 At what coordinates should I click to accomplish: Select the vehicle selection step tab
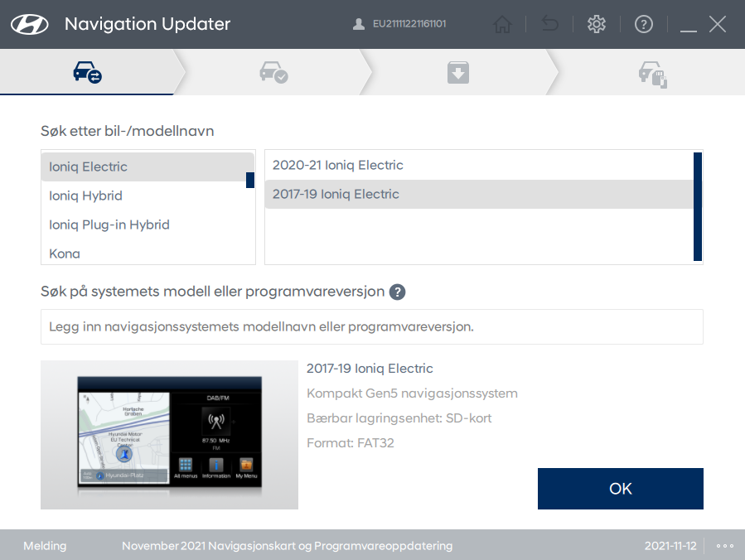[87, 72]
